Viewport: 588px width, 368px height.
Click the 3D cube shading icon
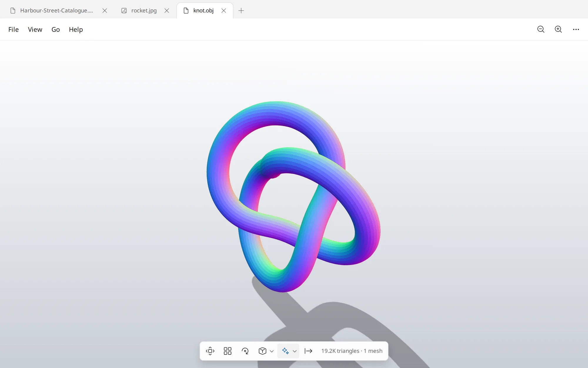263,351
